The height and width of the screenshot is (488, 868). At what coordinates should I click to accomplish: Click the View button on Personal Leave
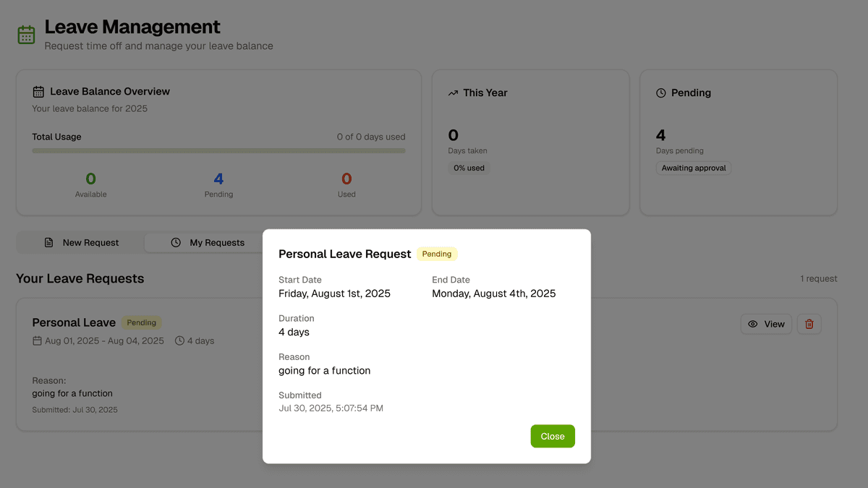(766, 324)
